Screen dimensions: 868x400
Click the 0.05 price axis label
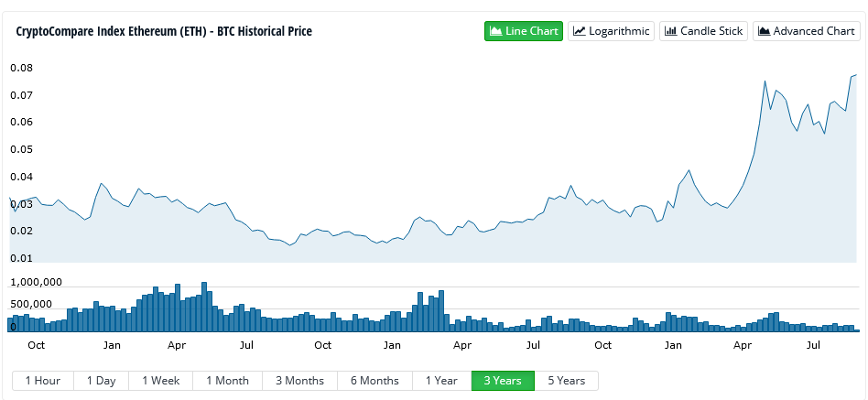click(x=21, y=149)
